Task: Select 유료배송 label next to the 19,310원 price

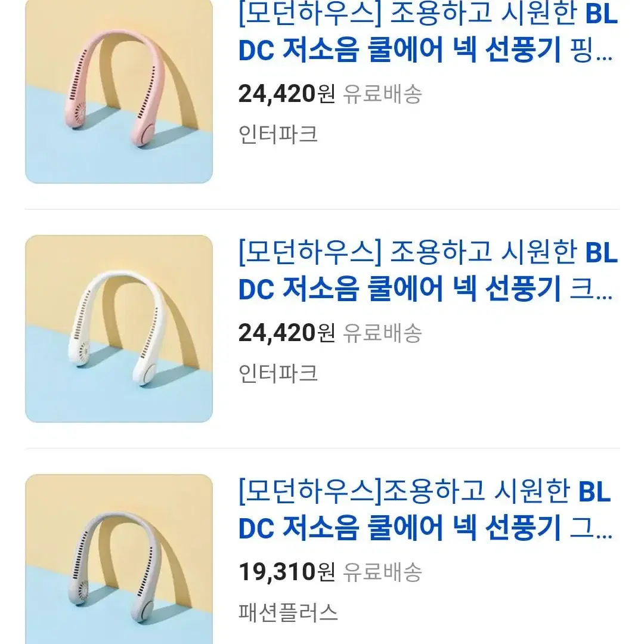Action: [x=382, y=572]
